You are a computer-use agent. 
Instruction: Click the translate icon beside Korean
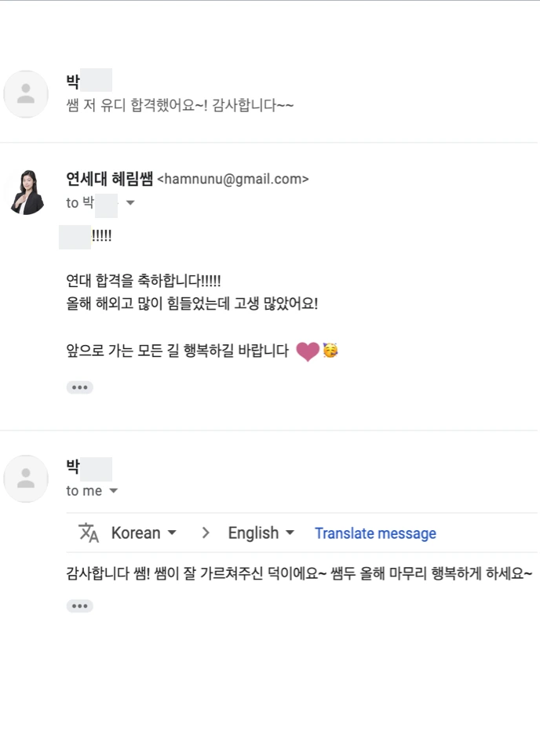89,532
